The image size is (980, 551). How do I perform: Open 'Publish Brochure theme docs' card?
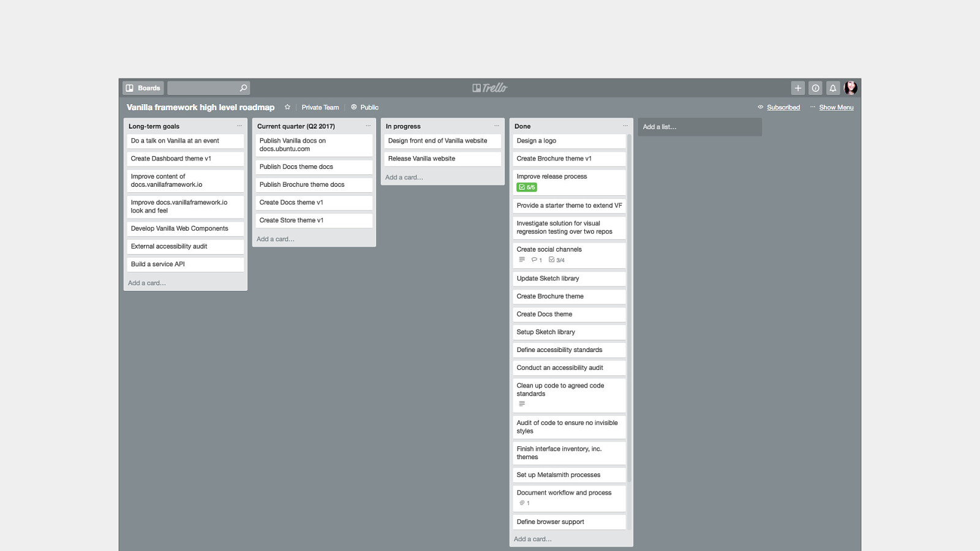(314, 184)
